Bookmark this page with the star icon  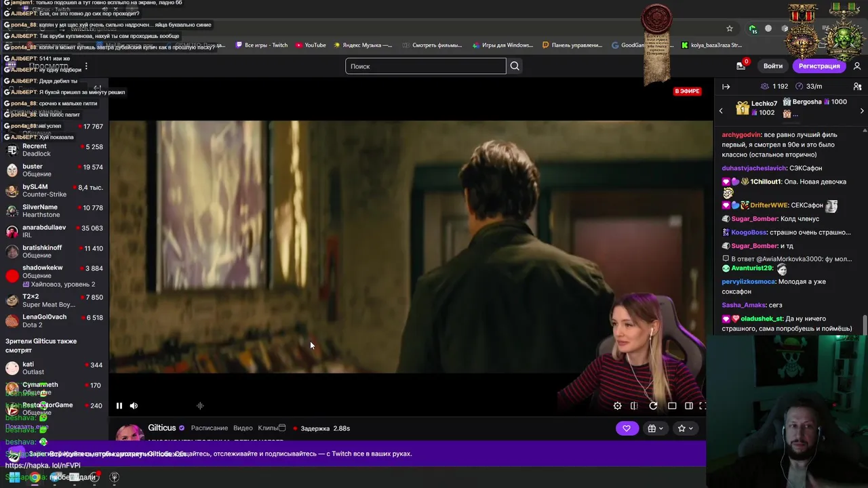(730, 28)
